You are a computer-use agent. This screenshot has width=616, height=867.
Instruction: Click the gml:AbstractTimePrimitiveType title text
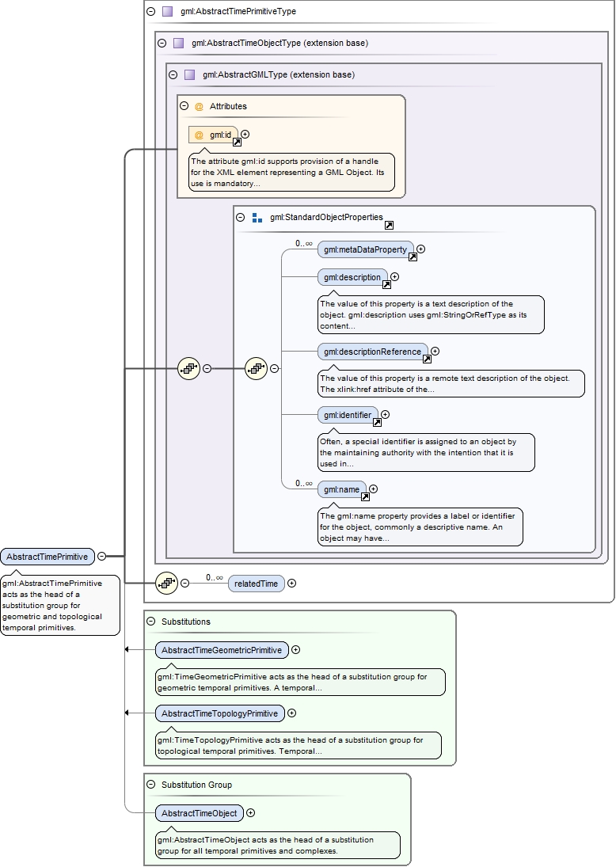click(238, 11)
